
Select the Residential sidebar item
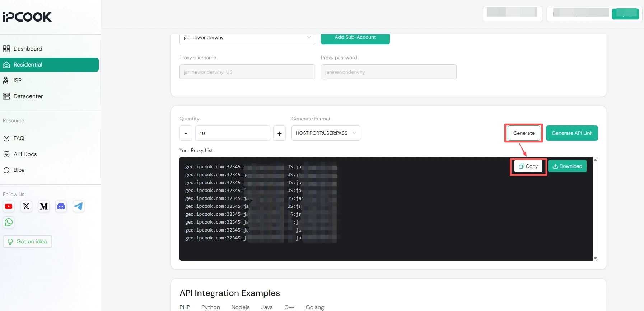click(49, 65)
